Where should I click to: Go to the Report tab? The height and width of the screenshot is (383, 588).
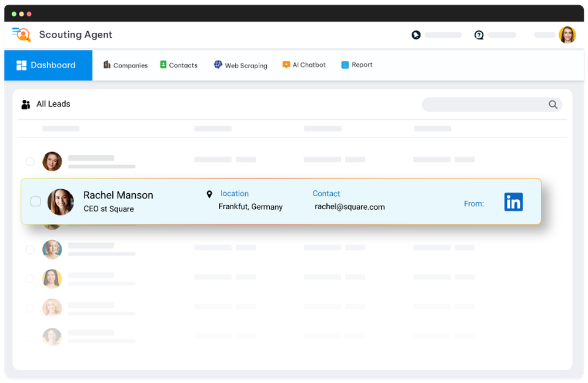357,65
